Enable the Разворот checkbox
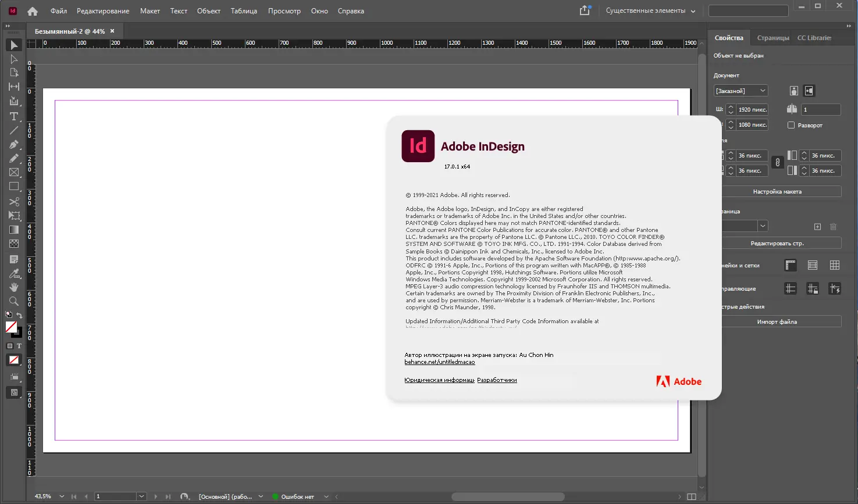Image resolution: width=858 pixels, height=504 pixels. [x=791, y=125]
